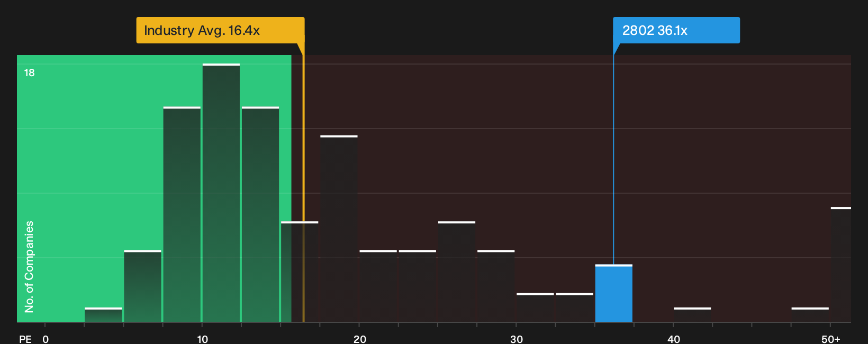Click the '18' y-axis value
Screen dimensions: 868x344
tap(29, 73)
